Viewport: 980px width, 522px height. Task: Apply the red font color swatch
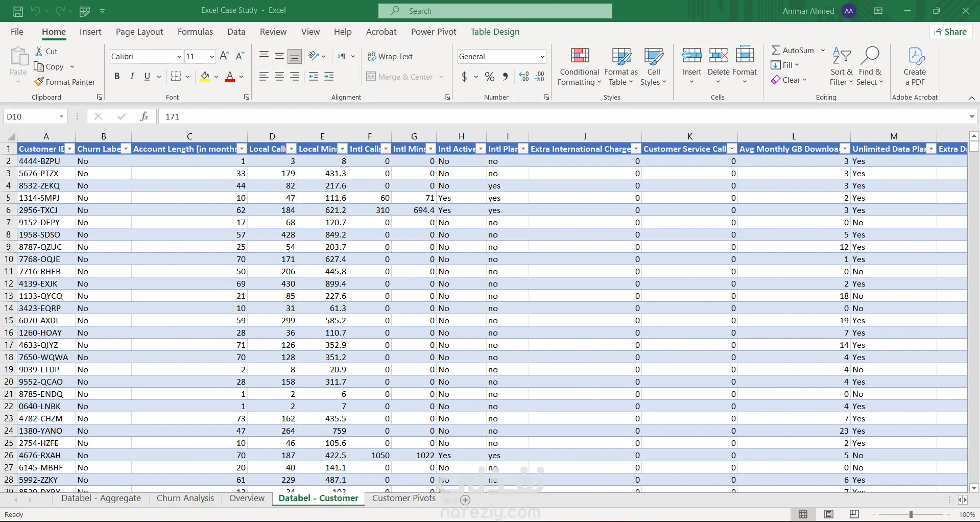230,77
